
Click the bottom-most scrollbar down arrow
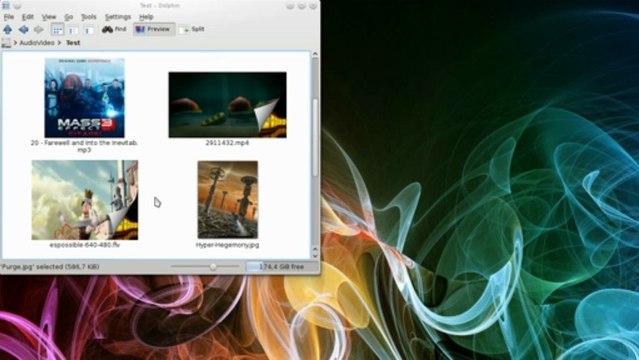(x=315, y=255)
